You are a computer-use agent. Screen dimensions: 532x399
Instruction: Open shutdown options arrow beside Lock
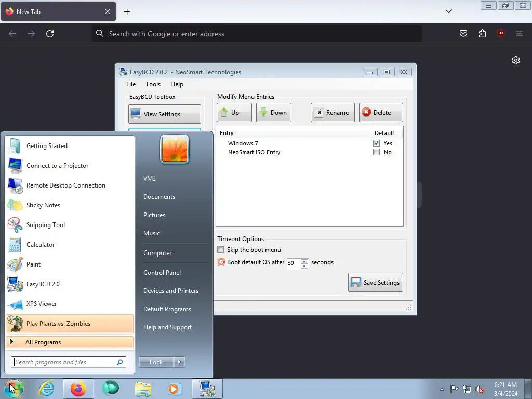pos(179,362)
